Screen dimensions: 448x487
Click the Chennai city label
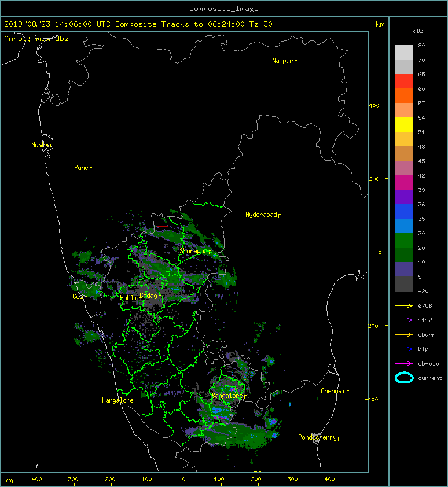(333, 391)
